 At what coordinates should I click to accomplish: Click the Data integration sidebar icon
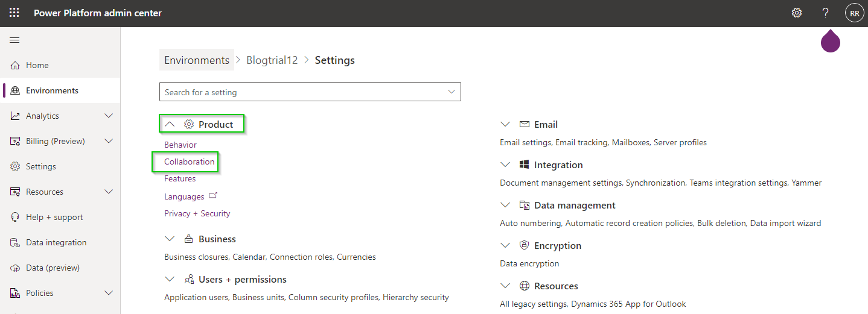[x=15, y=242]
